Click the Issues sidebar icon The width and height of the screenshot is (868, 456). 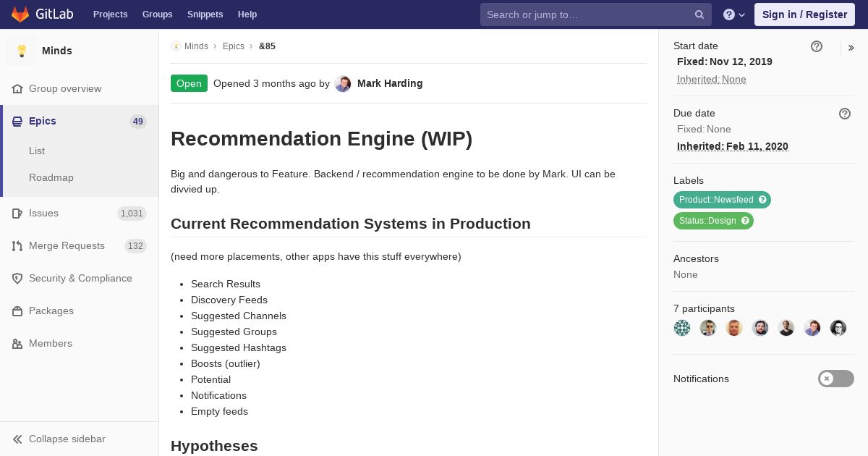pos(17,213)
